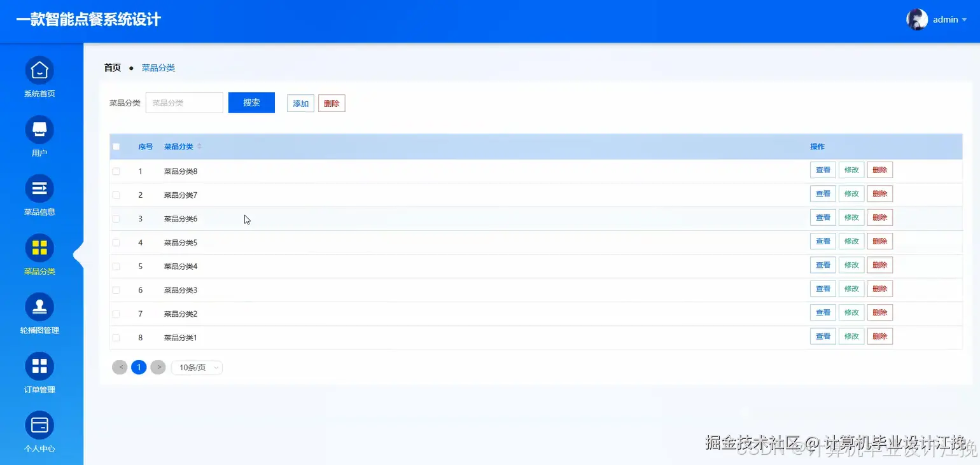
Task: Open the 系统首页 home icon
Action: tap(39, 71)
